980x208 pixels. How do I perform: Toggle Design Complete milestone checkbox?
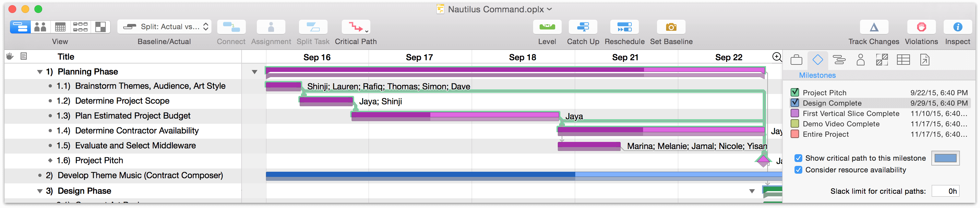(795, 103)
